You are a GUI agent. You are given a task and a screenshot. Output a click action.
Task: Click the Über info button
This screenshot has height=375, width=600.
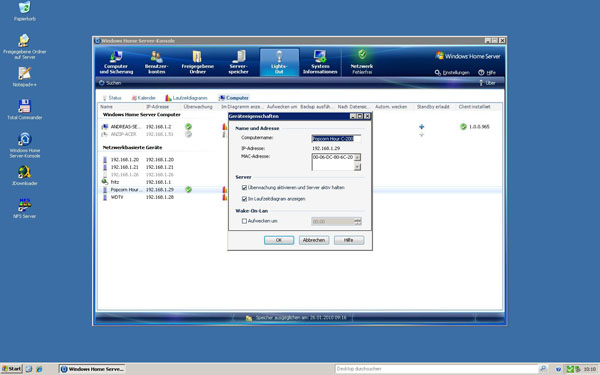tap(487, 83)
